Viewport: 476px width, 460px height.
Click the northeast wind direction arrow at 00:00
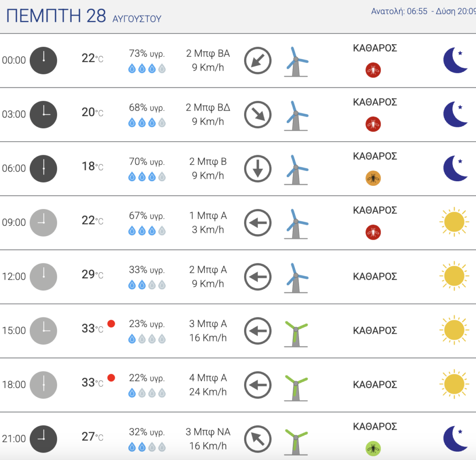click(258, 60)
